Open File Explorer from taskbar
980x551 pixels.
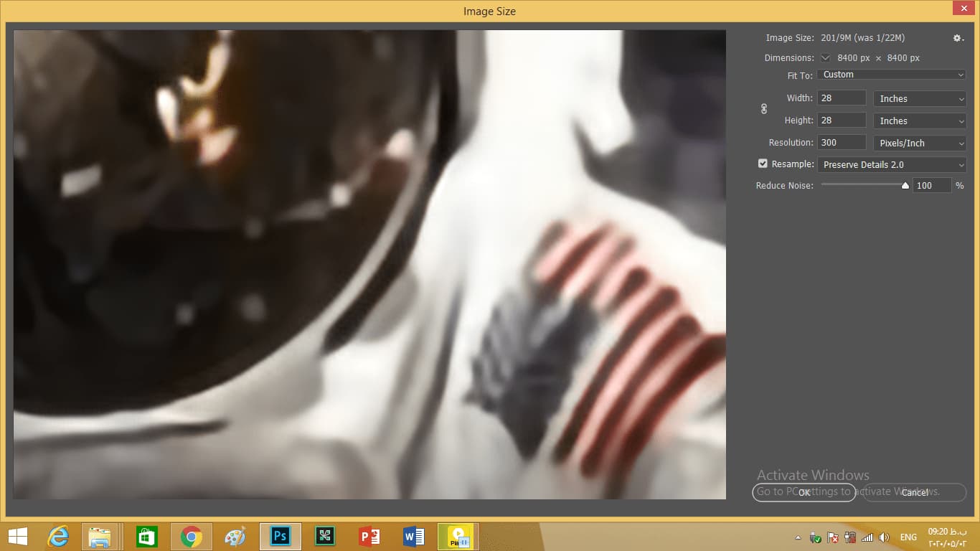coord(99,537)
